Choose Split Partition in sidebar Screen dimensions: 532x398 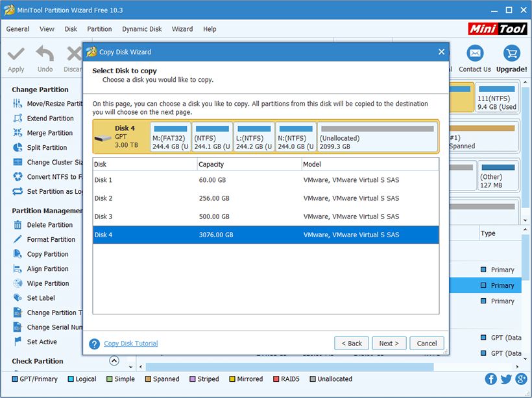[40, 148]
